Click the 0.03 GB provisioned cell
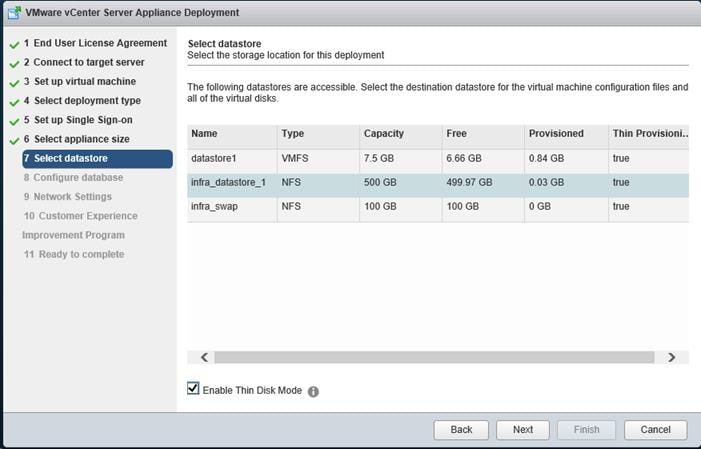Viewport: 701px width, 449px height. 566,183
